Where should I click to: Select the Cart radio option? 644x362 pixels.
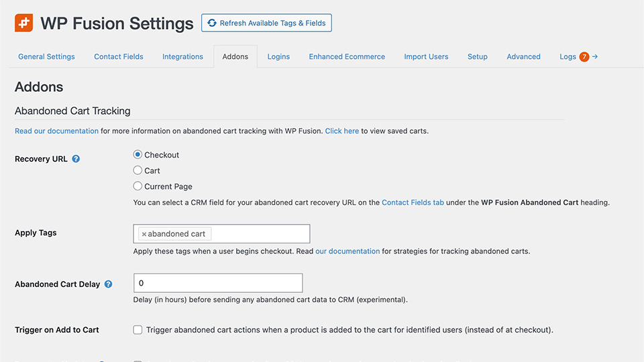click(x=138, y=170)
